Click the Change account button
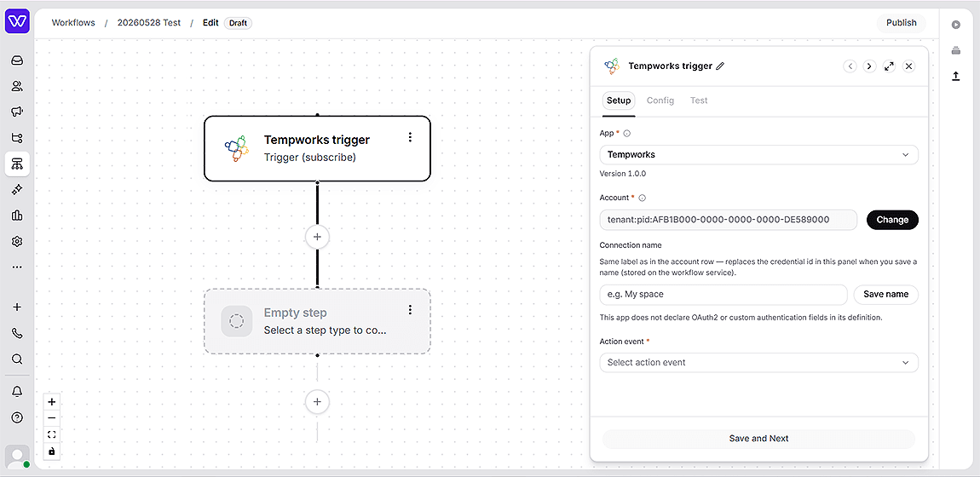 pos(892,220)
